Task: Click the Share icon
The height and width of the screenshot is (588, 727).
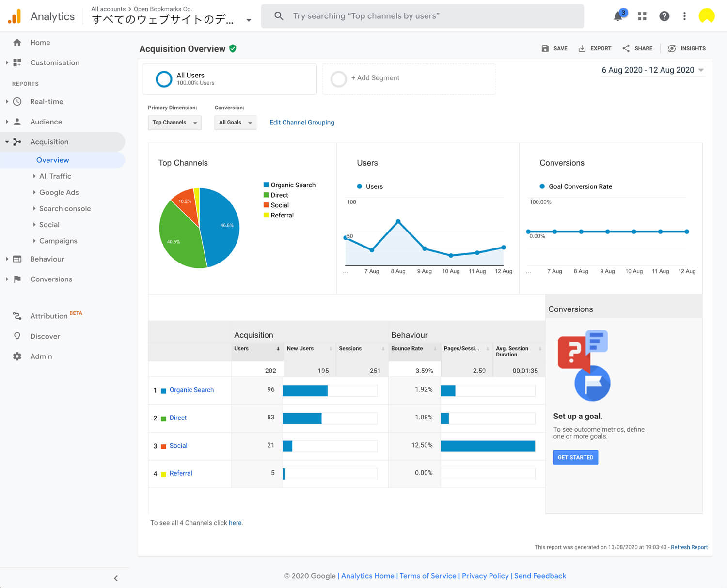Action: coord(626,48)
